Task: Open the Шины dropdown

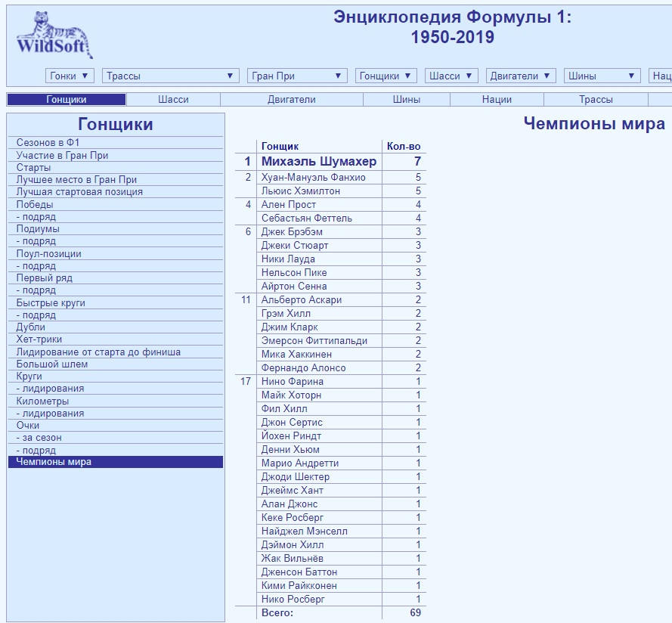Action: tap(602, 76)
